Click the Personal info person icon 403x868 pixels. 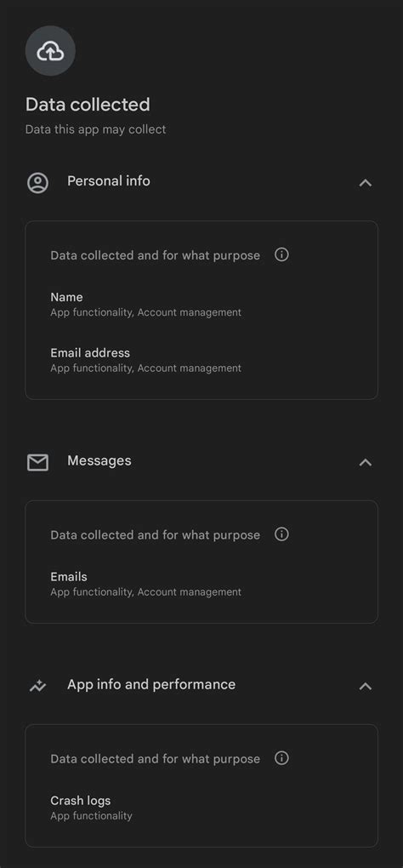(38, 183)
